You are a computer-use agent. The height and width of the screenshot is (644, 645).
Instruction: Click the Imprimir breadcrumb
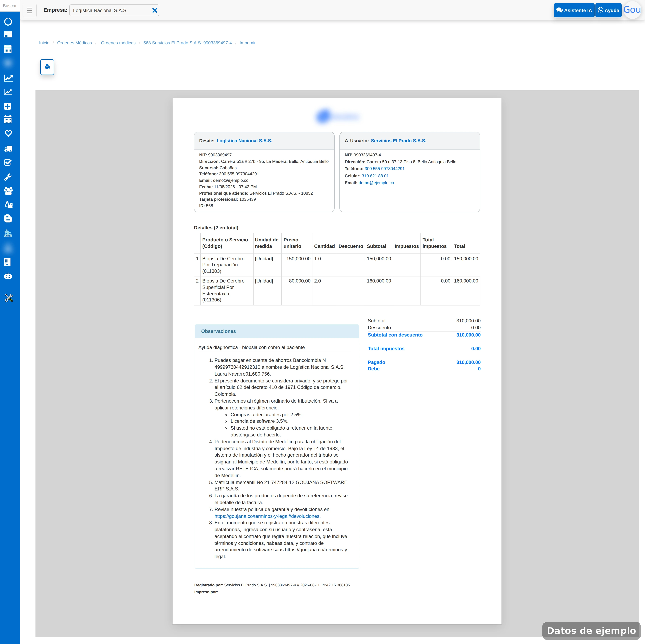pos(247,43)
